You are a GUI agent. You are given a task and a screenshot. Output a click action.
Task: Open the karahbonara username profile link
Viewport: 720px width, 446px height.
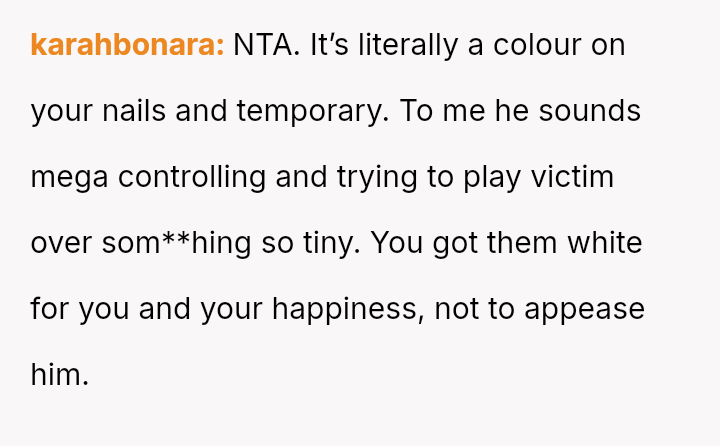point(127,45)
